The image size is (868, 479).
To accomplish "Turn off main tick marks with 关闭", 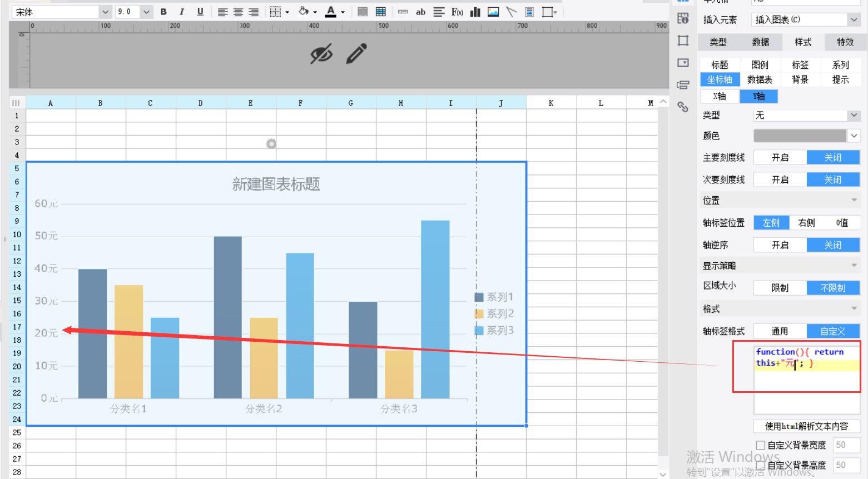I will pos(833,158).
